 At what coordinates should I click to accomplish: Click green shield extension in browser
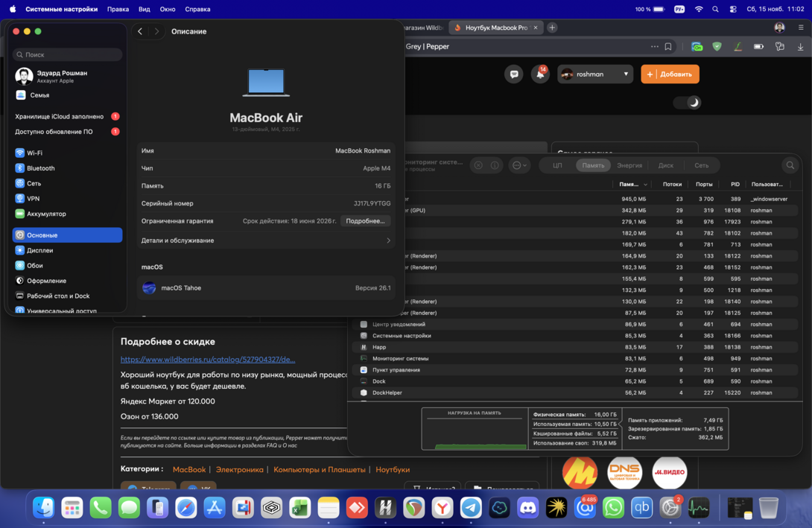(717, 47)
